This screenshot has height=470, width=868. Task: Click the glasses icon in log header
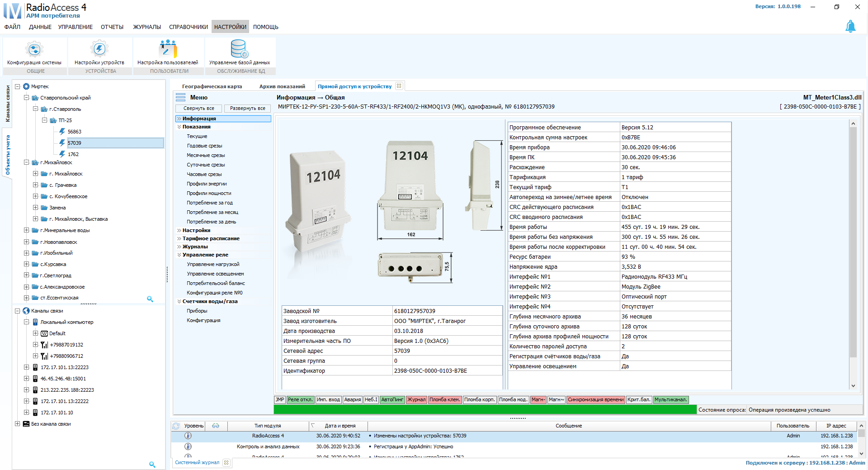[x=216, y=426]
